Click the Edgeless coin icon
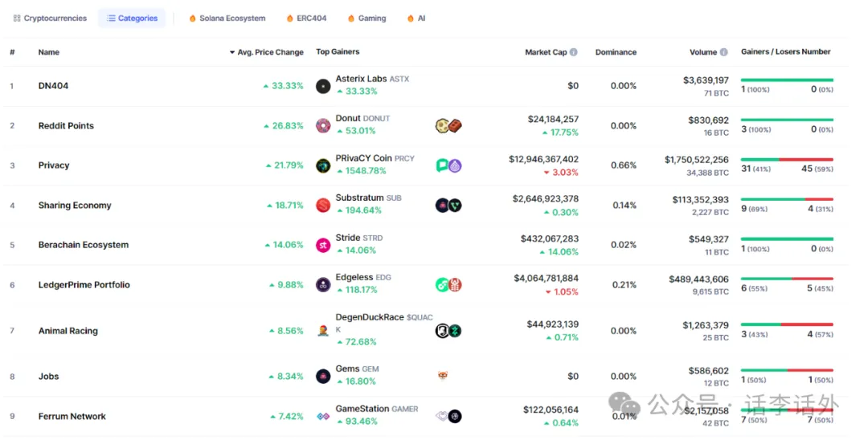 (x=323, y=285)
